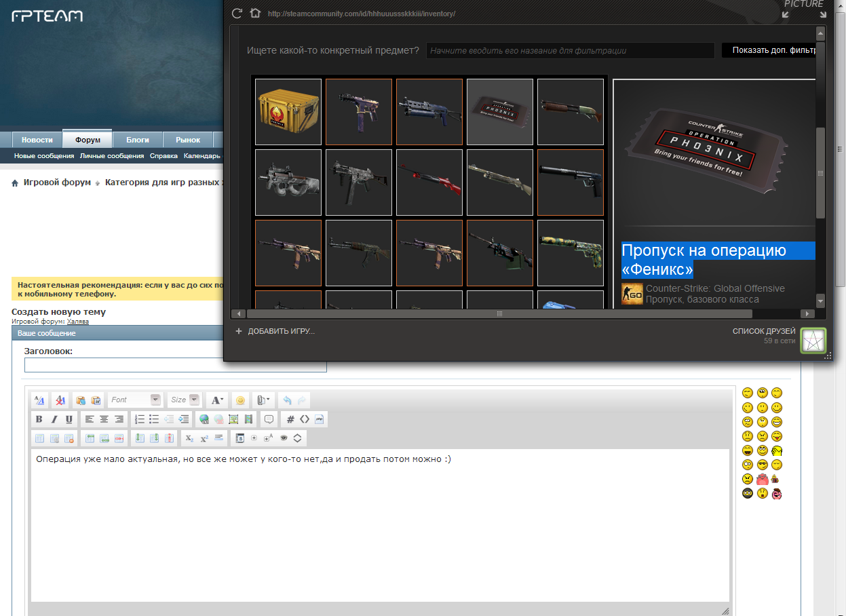The width and height of the screenshot is (846, 616).
Task: Apply superscript formatting
Action: 204,438
